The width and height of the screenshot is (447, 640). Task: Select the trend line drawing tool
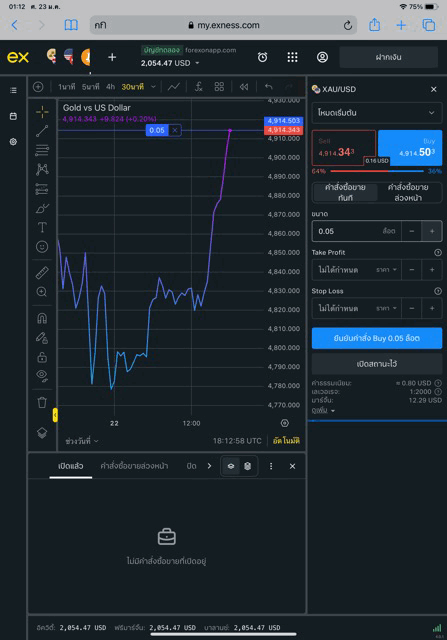(x=42, y=131)
